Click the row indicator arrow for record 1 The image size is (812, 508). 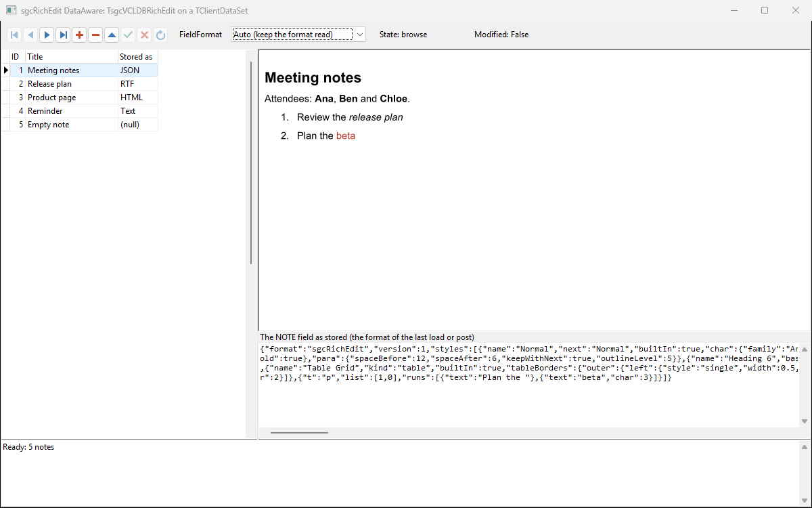click(x=5, y=70)
